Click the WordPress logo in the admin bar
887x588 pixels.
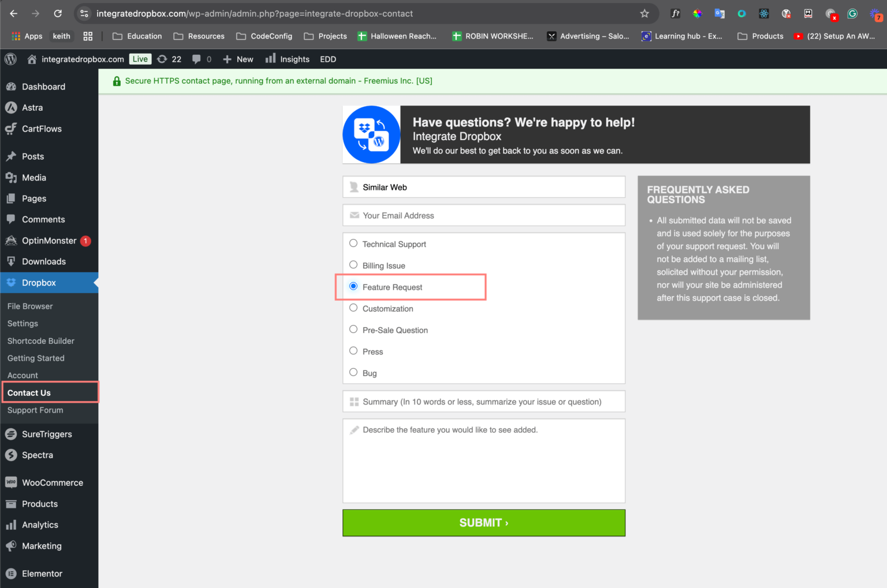click(x=10, y=58)
